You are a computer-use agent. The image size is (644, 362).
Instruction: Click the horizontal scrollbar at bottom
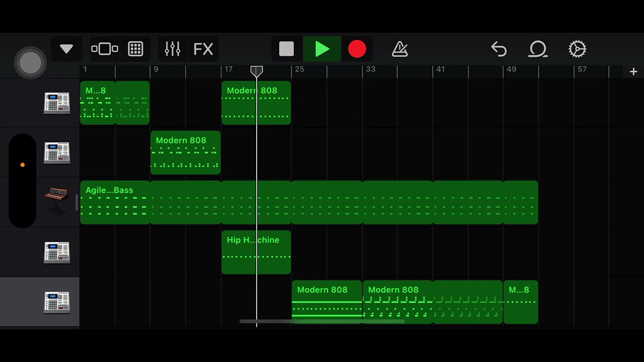point(322,321)
